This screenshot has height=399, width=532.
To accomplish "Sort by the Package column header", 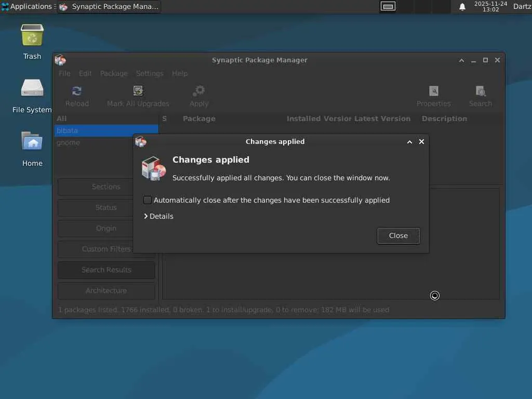I will (x=199, y=119).
